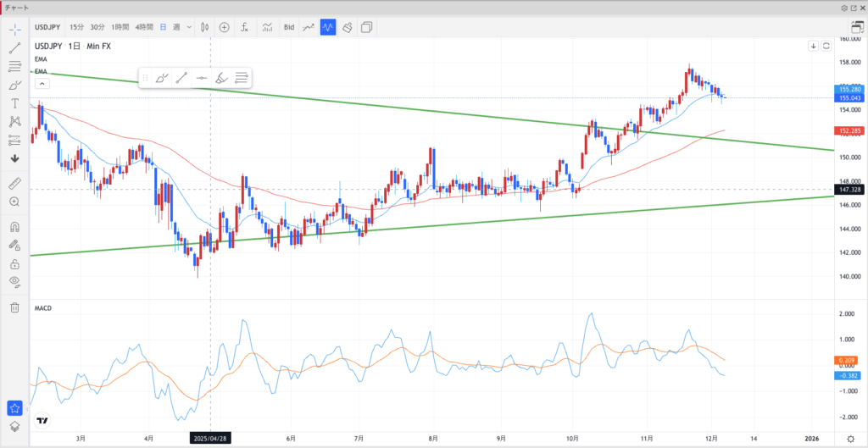Viewport: 868px width, 448px height.
Task: Click the Bid price type button
Action: (x=289, y=27)
